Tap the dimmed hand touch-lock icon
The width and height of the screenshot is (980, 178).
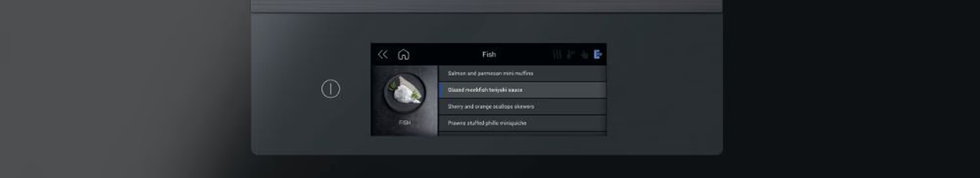tap(584, 55)
